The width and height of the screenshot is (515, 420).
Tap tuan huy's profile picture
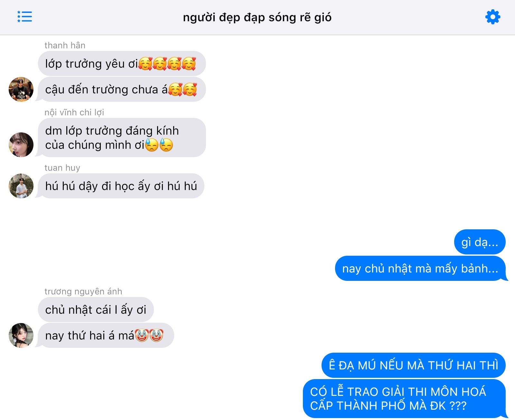pyautogui.click(x=21, y=186)
